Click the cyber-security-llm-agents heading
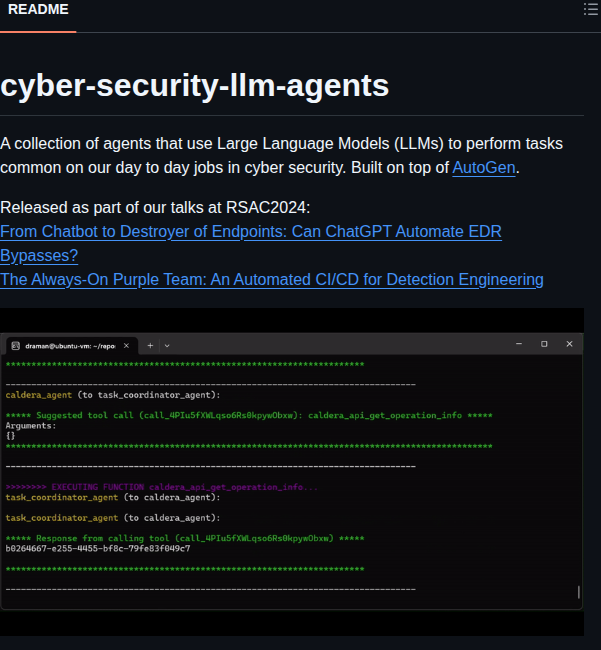The height and width of the screenshot is (650, 601). click(194, 85)
